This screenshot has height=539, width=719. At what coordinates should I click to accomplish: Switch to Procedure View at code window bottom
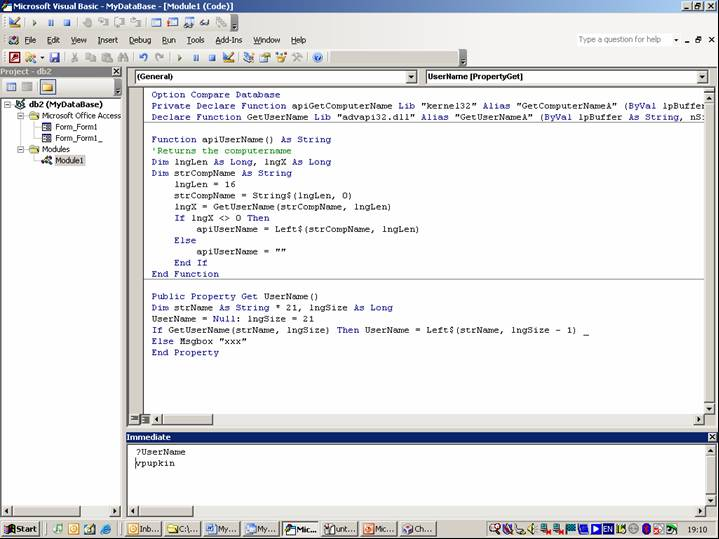click(x=134, y=419)
